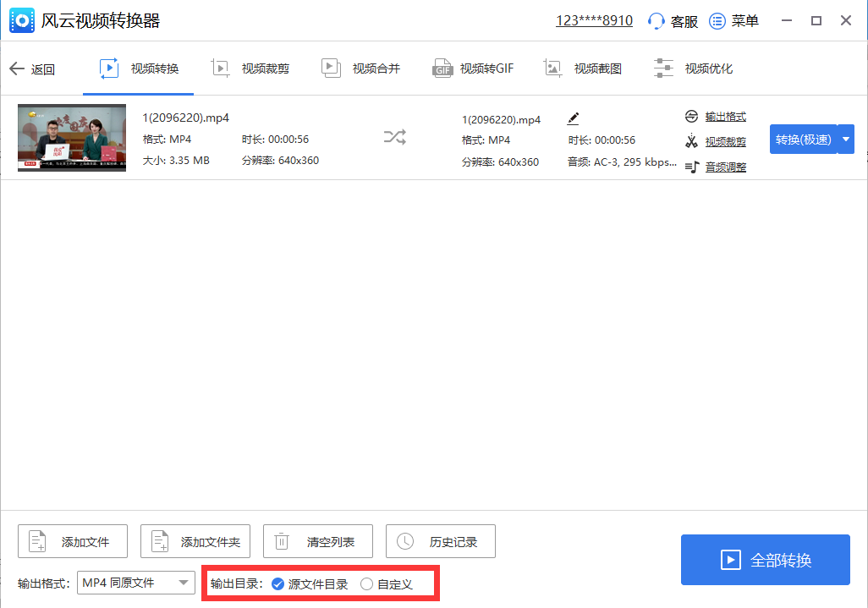Viewport: 868px width, 608px height.
Task: Click the music note icon beside 音频调整
Action: tap(692, 167)
